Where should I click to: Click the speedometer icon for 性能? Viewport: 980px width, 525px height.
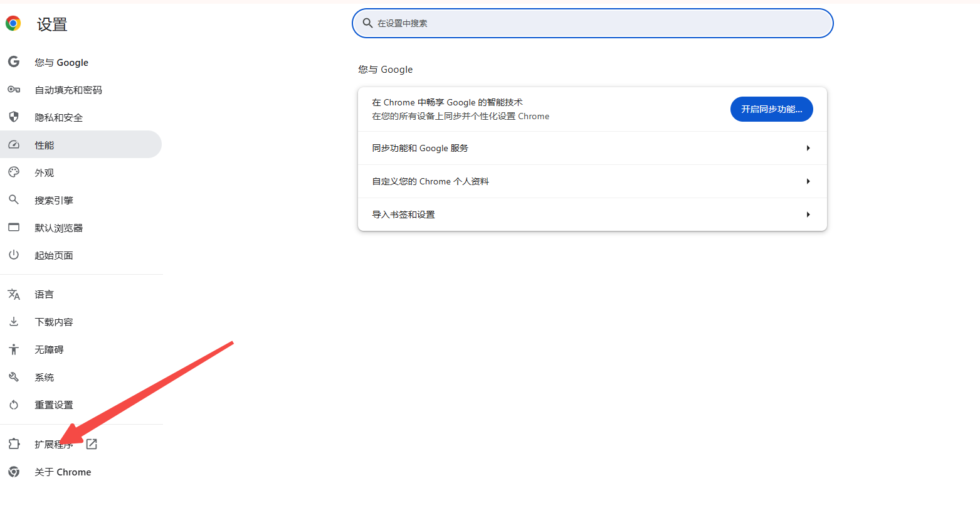tap(14, 145)
